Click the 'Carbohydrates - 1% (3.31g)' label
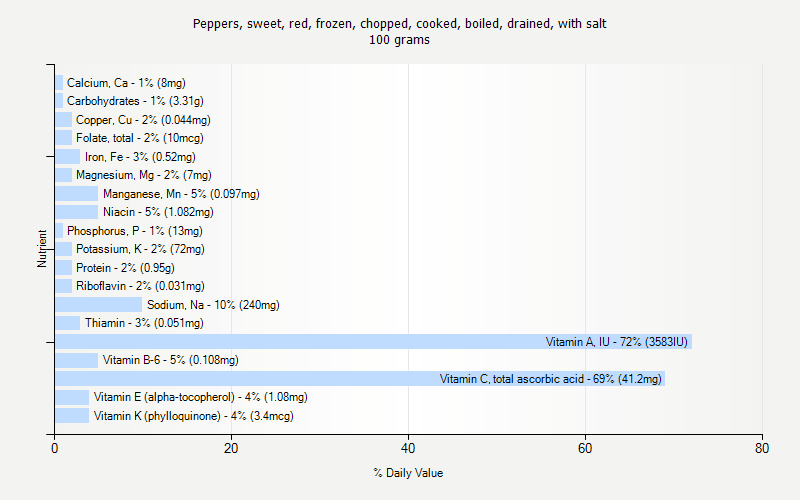The image size is (800, 500). click(135, 101)
